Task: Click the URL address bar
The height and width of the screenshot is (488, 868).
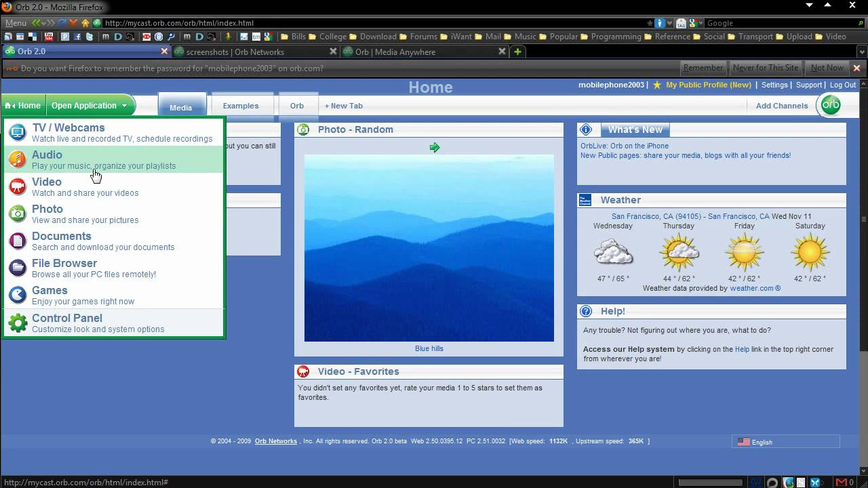Action: tap(373, 23)
